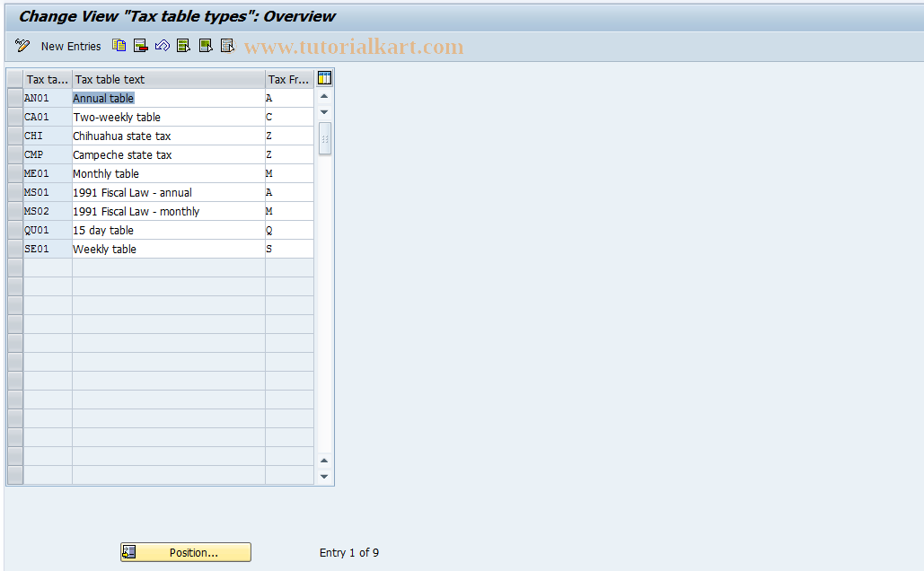This screenshot has height=571, width=924.
Task: Click the tax frequency C for CA01
Action: coord(289,117)
